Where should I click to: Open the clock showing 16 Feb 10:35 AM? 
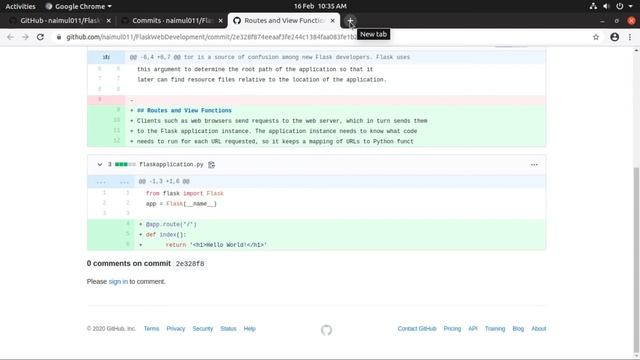click(x=320, y=6)
